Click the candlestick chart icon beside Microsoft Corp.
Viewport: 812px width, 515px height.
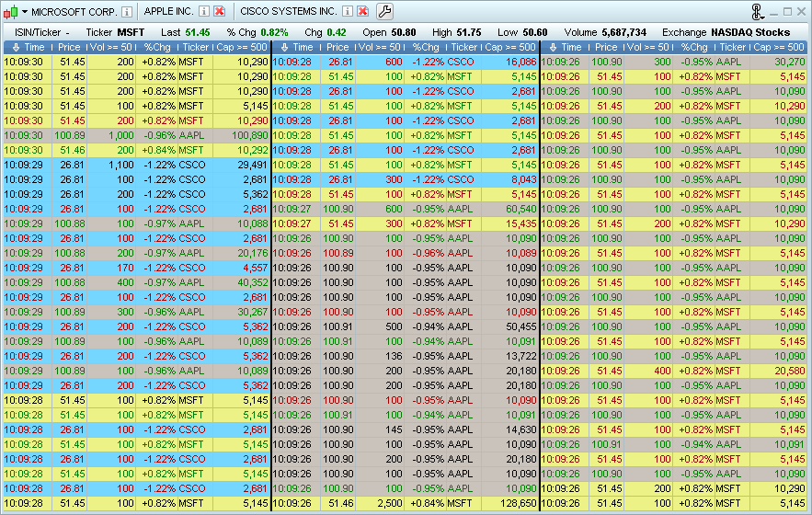pos(11,11)
